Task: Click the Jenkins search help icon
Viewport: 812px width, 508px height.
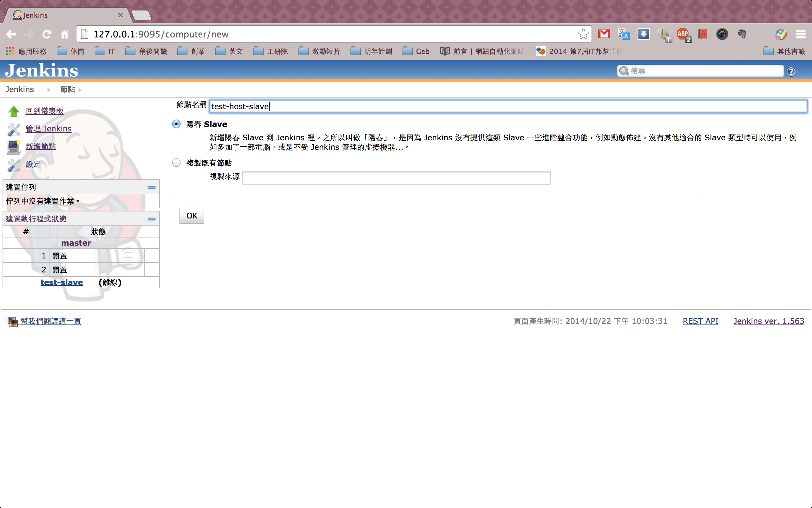Action: click(x=791, y=71)
